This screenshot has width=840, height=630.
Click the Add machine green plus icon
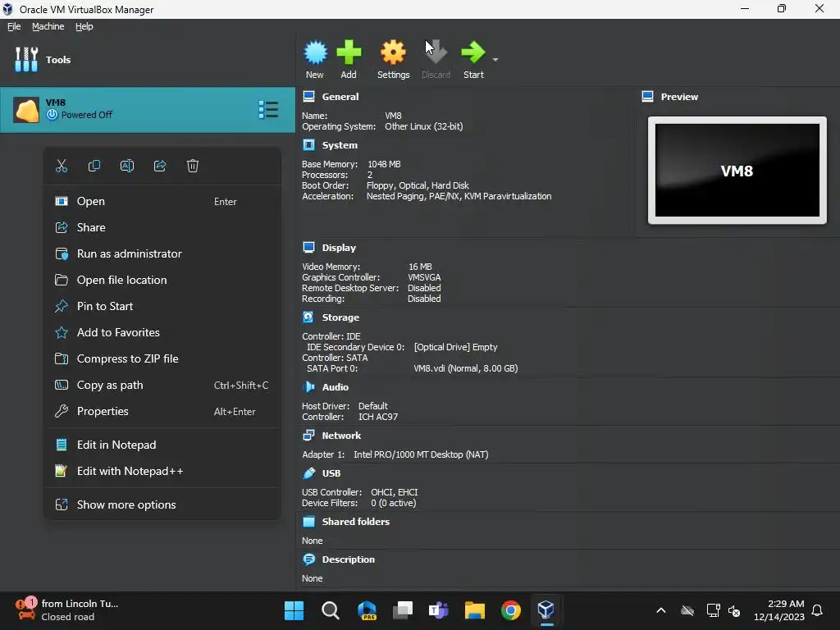coord(349,52)
